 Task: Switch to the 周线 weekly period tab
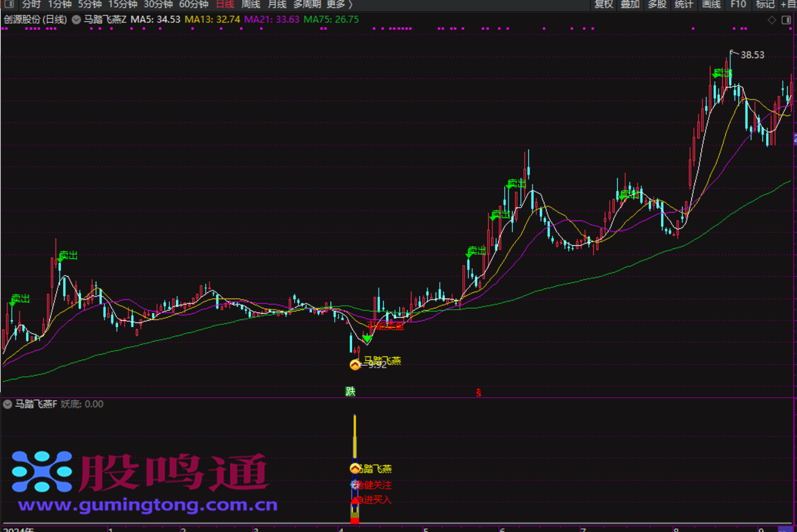tap(250, 4)
